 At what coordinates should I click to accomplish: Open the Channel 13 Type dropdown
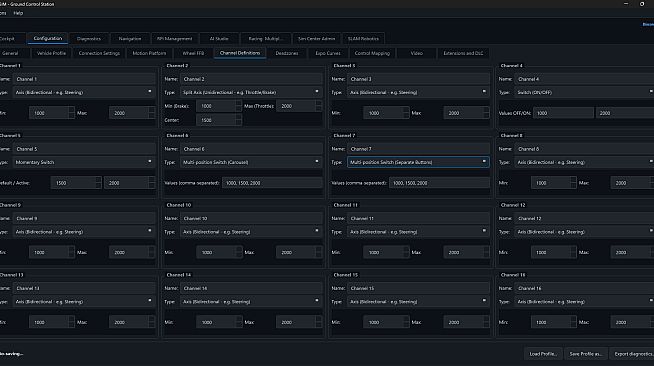pyautogui.click(x=84, y=302)
